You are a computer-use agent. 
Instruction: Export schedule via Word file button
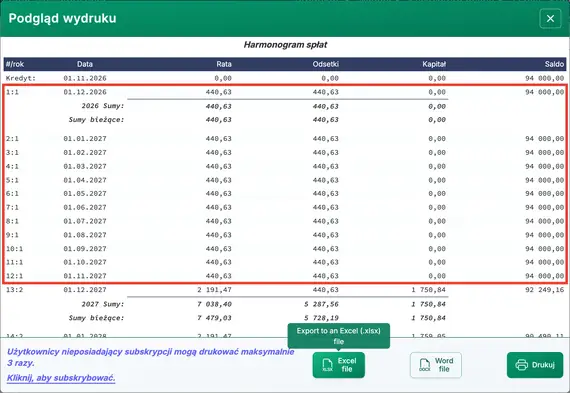tap(436, 365)
